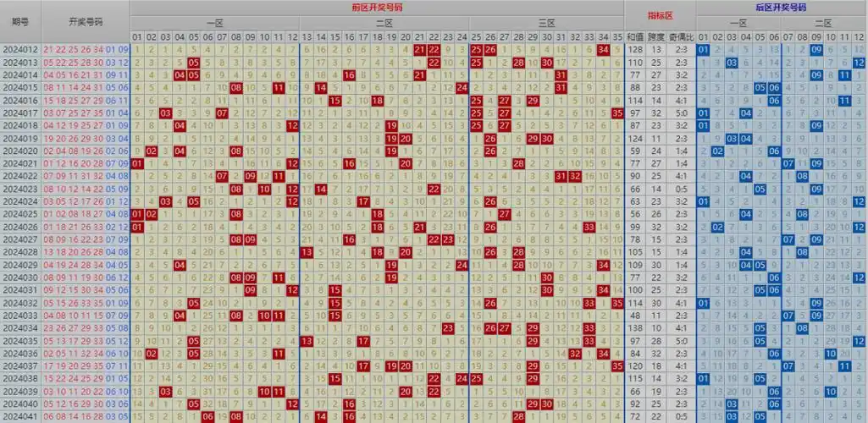The width and height of the screenshot is (868, 423).
Task: Select the 指标区 section header
Action: tap(660, 15)
